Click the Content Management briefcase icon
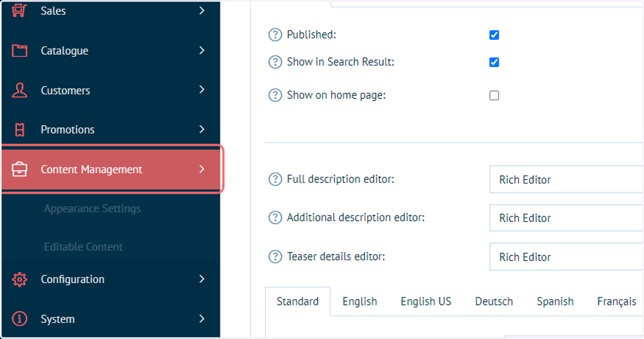This screenshot has height=339, width=644. coord(19,169)
